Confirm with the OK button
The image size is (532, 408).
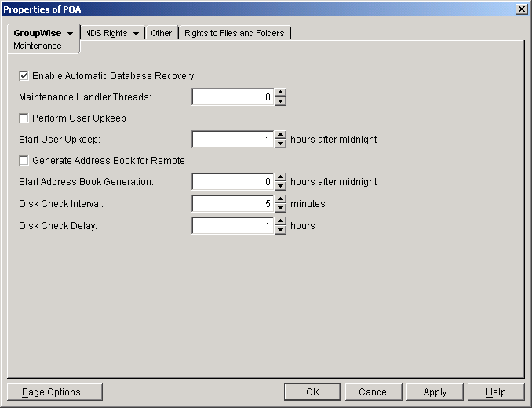pos(312,392)
